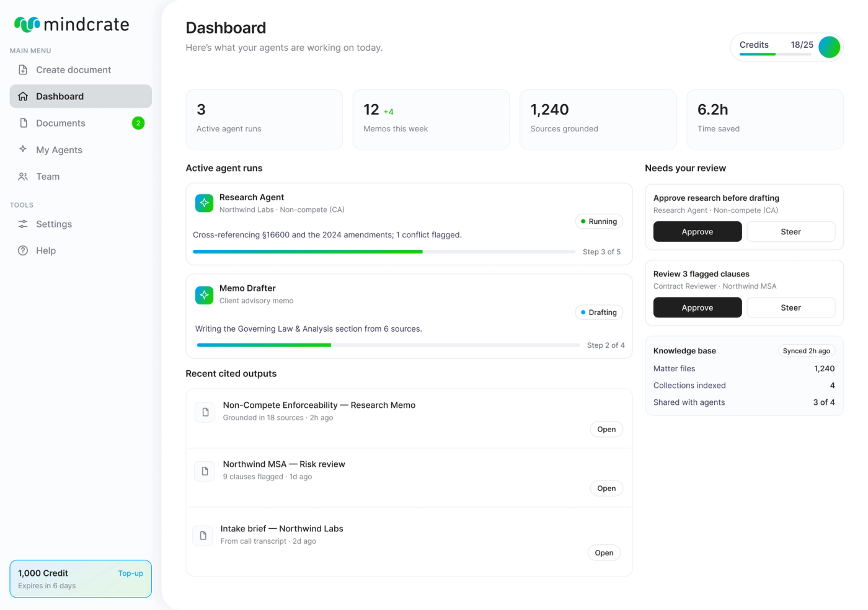The image size is (868, 610).
Task: Click the Research Agent card title
Action: tap(252, 197)
